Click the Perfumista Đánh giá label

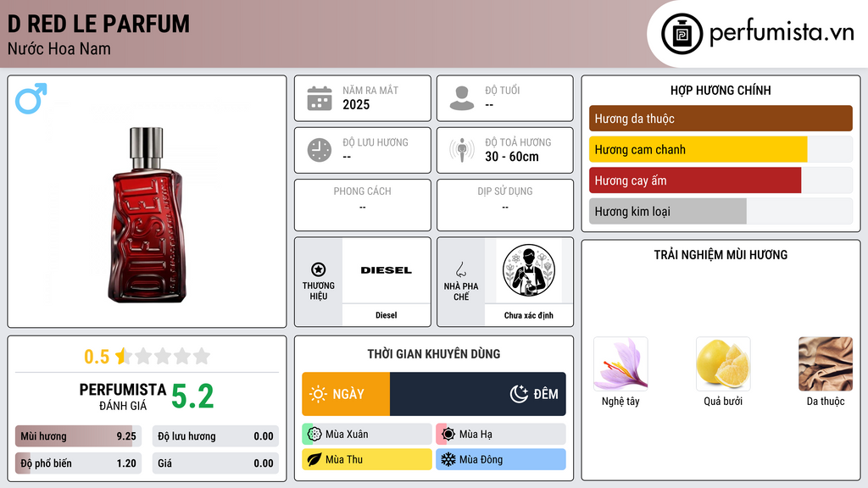[x=123, y=396]
